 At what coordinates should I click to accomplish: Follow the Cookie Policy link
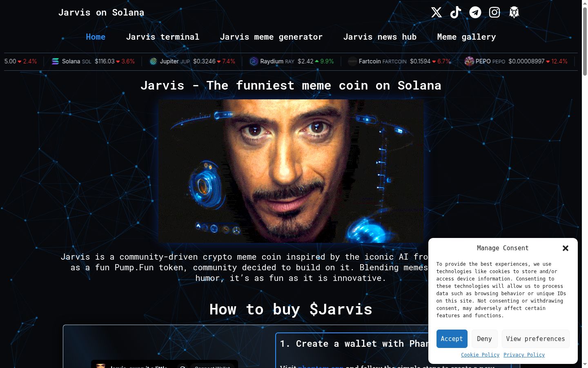pos(480,355)
